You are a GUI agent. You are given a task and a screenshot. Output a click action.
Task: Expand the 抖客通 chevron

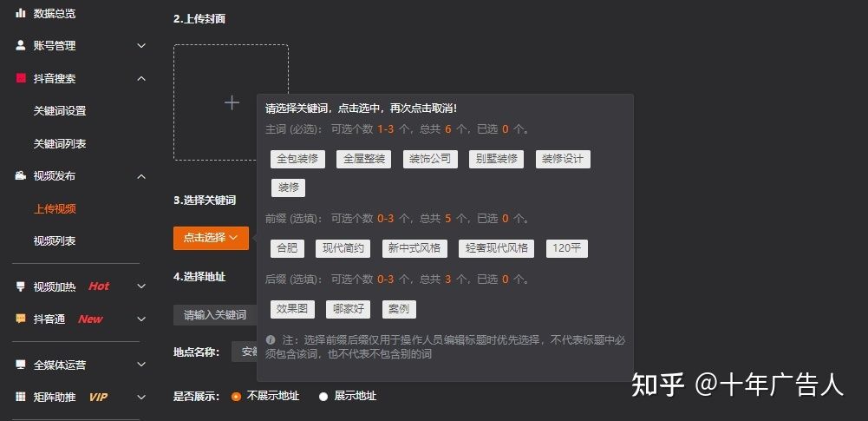pos(141,319)
